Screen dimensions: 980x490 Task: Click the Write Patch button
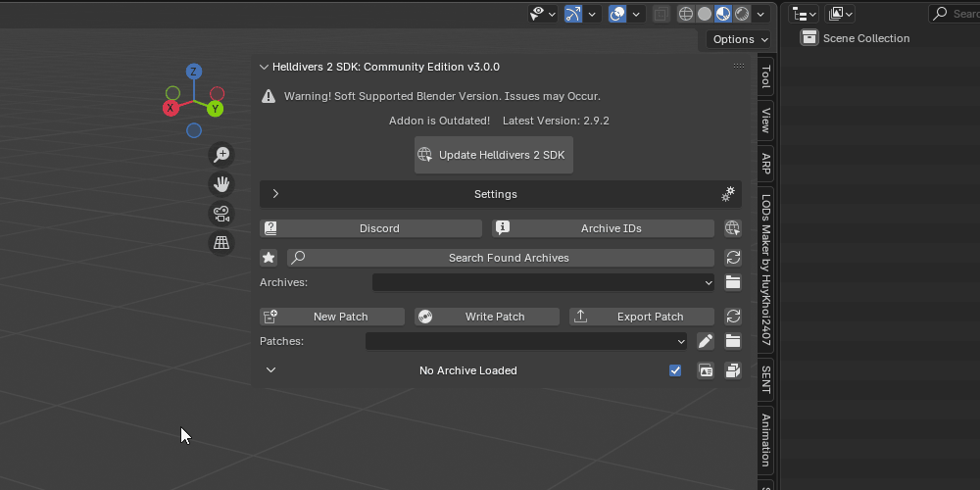pyautogui.click(x=486, y=317)
